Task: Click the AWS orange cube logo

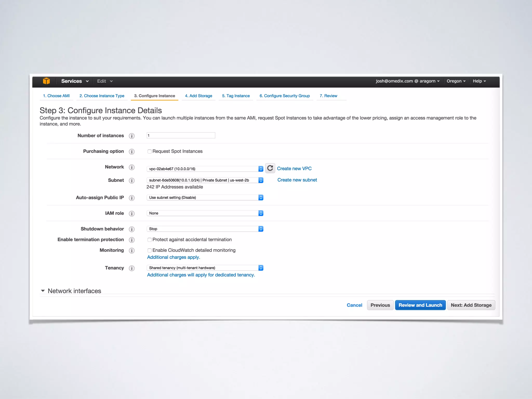Action: click(x=46, y=81)
